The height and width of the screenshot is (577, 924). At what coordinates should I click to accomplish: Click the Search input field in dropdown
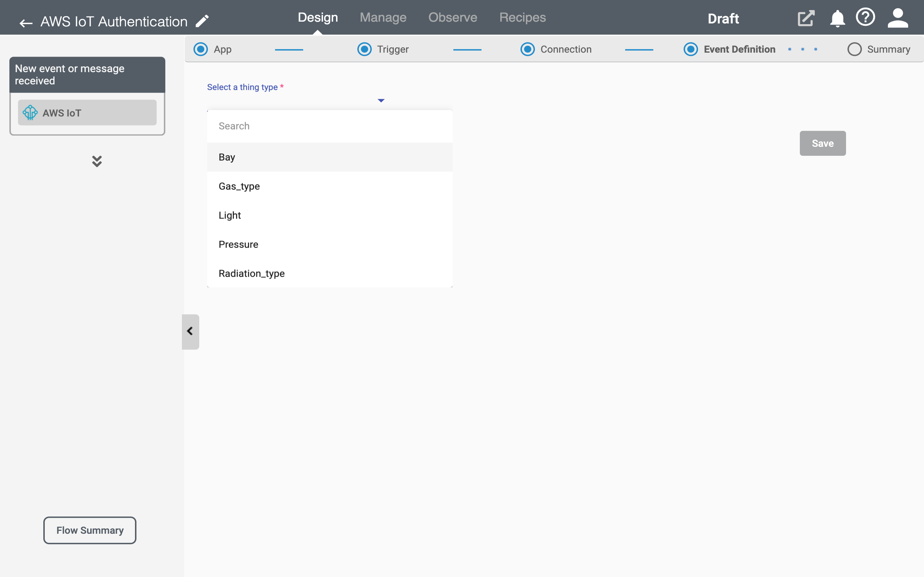tap(330, 125)
